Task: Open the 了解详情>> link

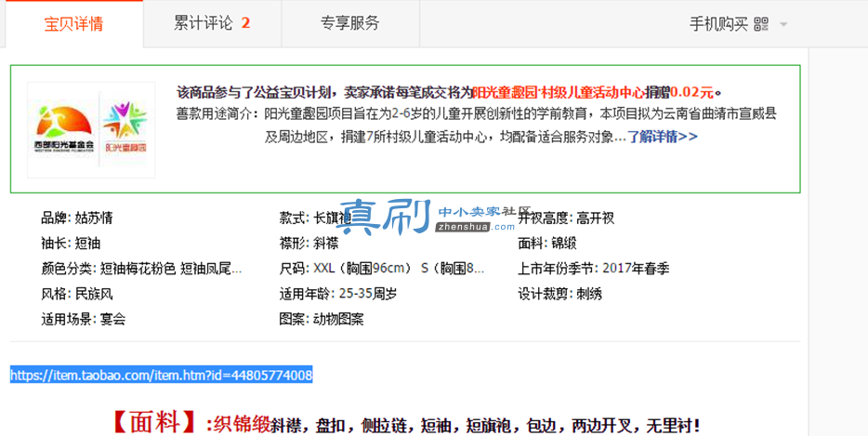Action: [662, 137]
